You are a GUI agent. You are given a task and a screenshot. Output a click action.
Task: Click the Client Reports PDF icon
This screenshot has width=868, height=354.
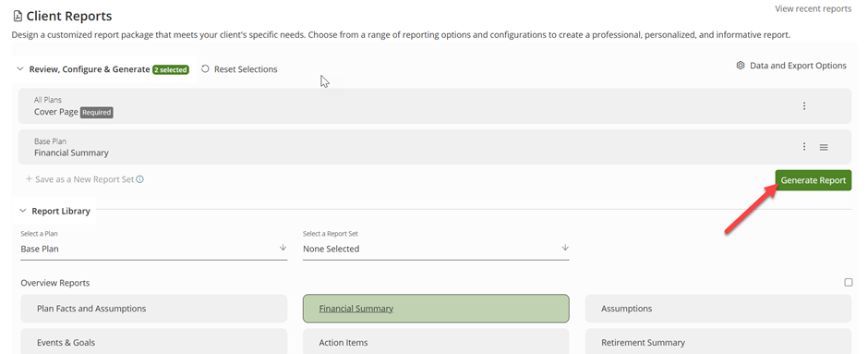point(18,16)
